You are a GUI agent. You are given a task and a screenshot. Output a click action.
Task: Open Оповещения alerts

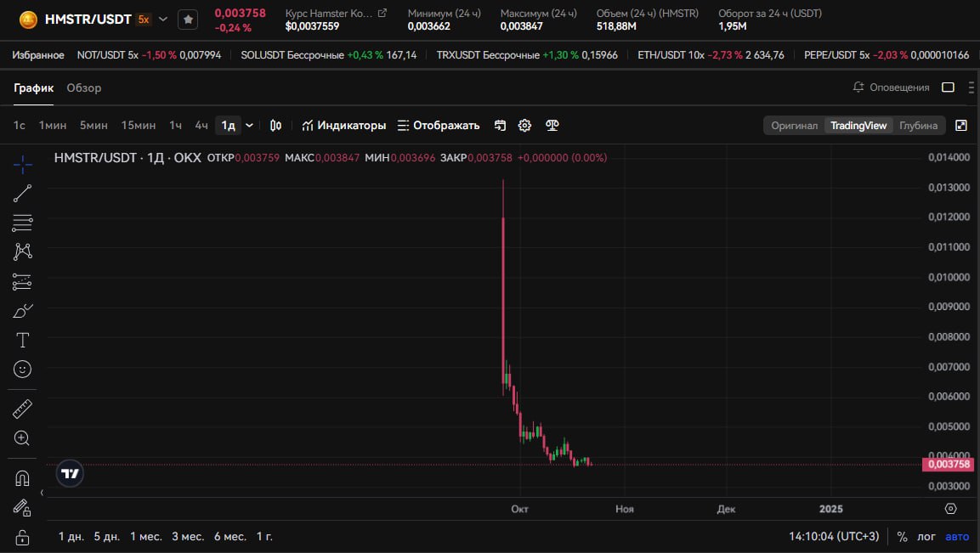click(x=892, y=87)
